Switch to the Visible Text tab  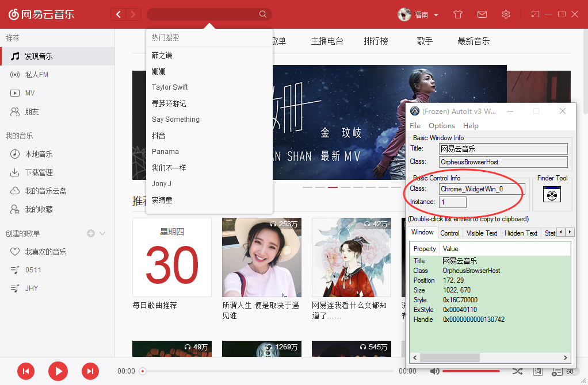pyautogui.click(x=482, y=233)
